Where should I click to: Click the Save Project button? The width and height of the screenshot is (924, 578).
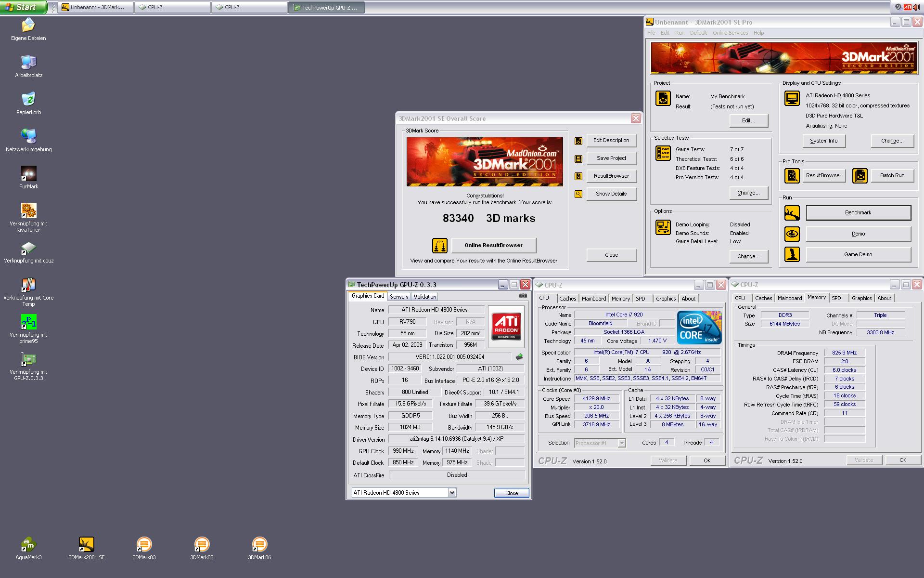pos(611,158)
